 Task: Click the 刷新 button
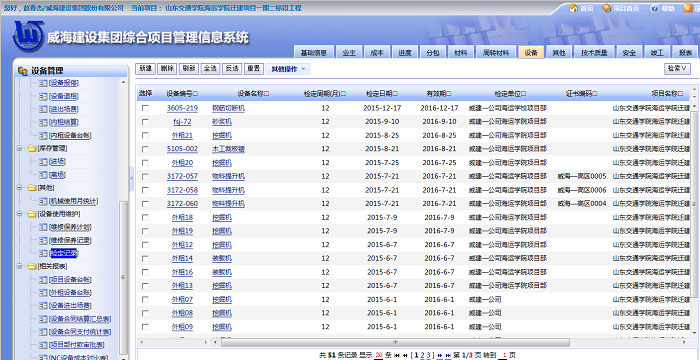tap(188, 69)
